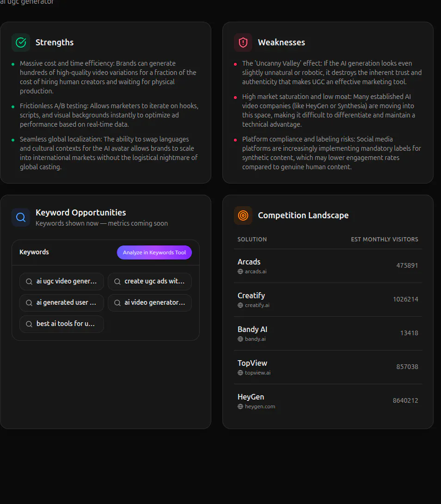Click search icon in 'create ugc ads wit…' chip
Image resolution: width=441 pixels, height=504 pixels.
117,282
